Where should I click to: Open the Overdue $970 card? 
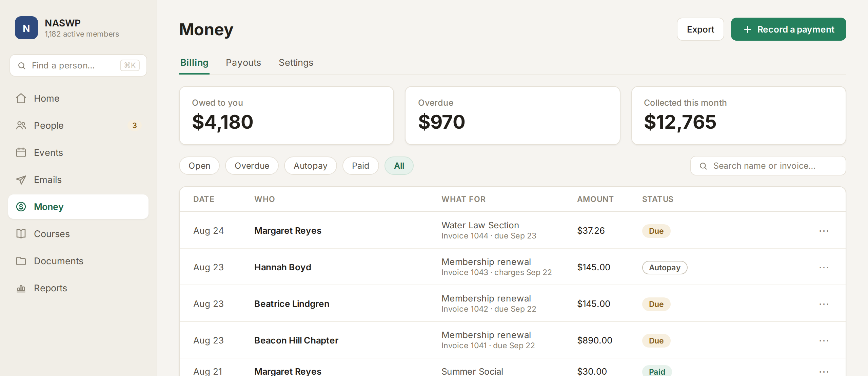coord(513,116)
